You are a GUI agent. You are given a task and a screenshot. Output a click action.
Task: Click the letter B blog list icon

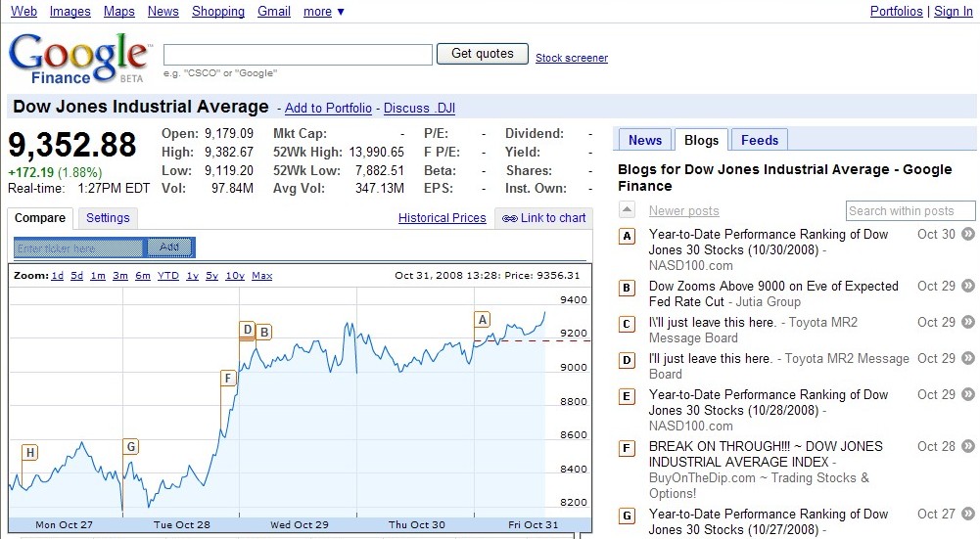pos(627,288)
